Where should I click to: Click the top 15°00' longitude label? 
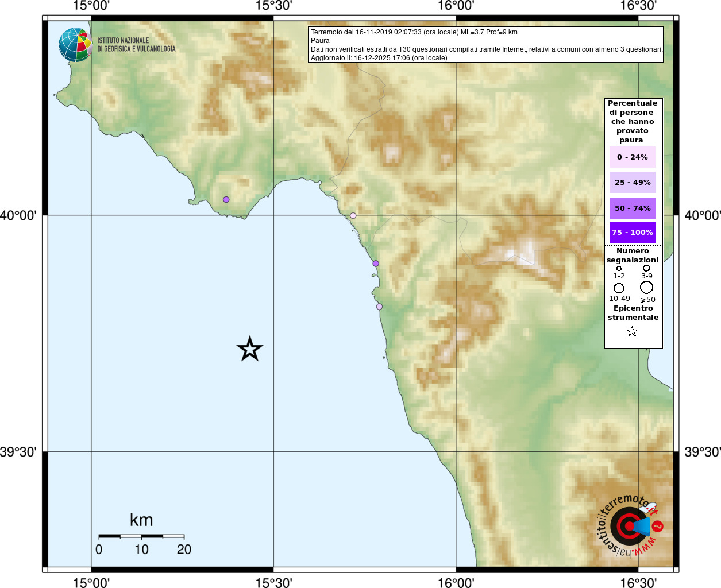(x=91, y=6)
